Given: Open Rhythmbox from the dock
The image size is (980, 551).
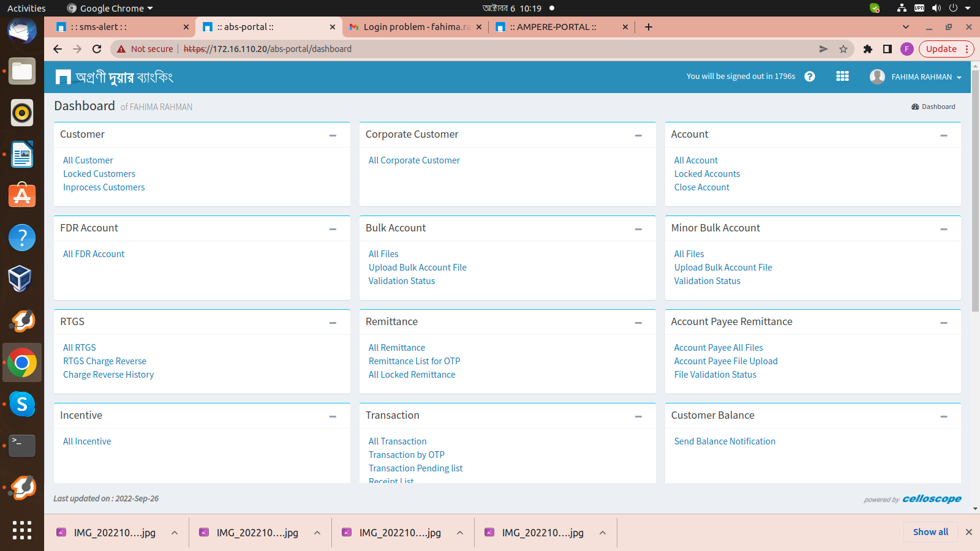Looking at the screenshot, I should [22, 113].
